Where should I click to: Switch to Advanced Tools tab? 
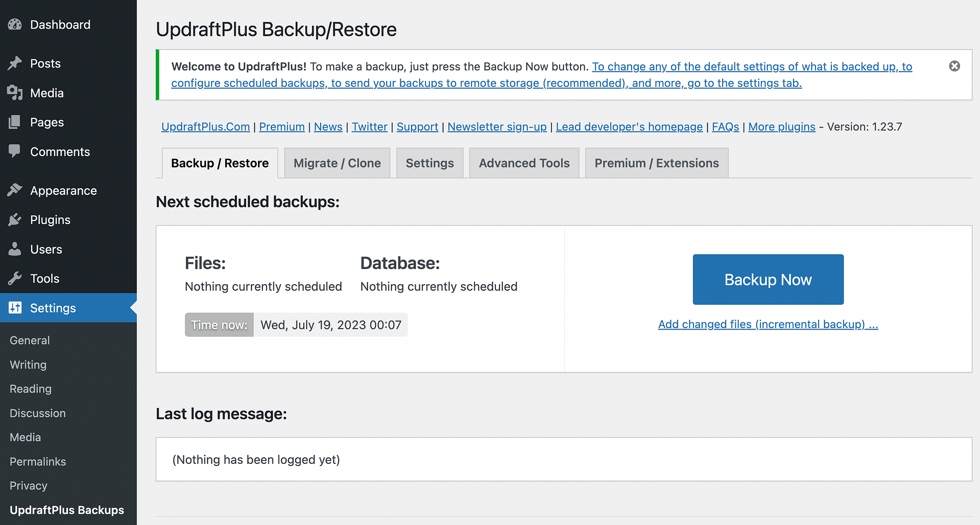click(x=524, y=163)
